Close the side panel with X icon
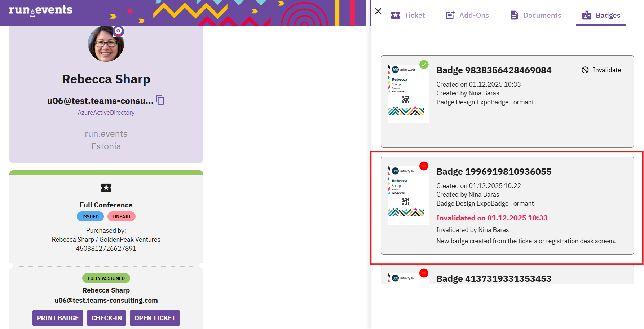 coord(378,12)
